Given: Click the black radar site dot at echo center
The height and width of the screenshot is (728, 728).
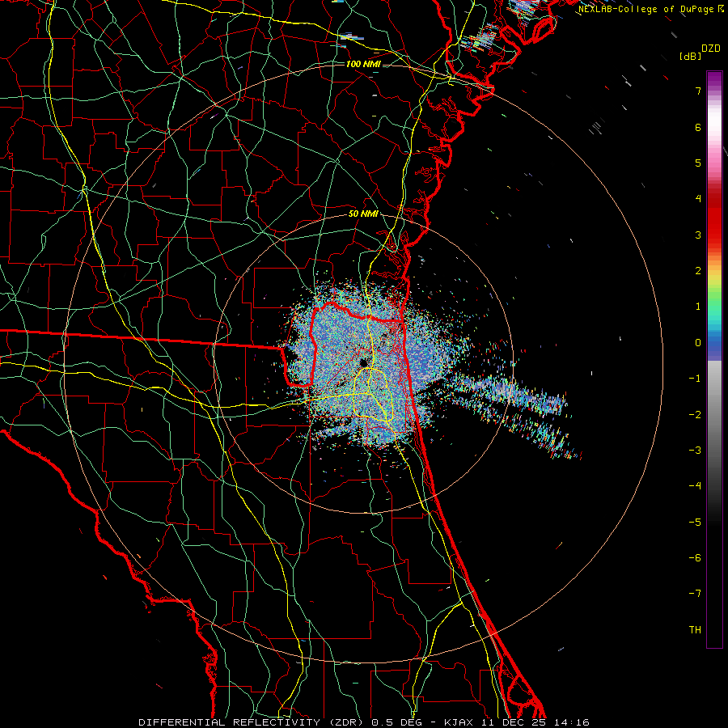Looking at the screenshot, I should click(363, 362).
